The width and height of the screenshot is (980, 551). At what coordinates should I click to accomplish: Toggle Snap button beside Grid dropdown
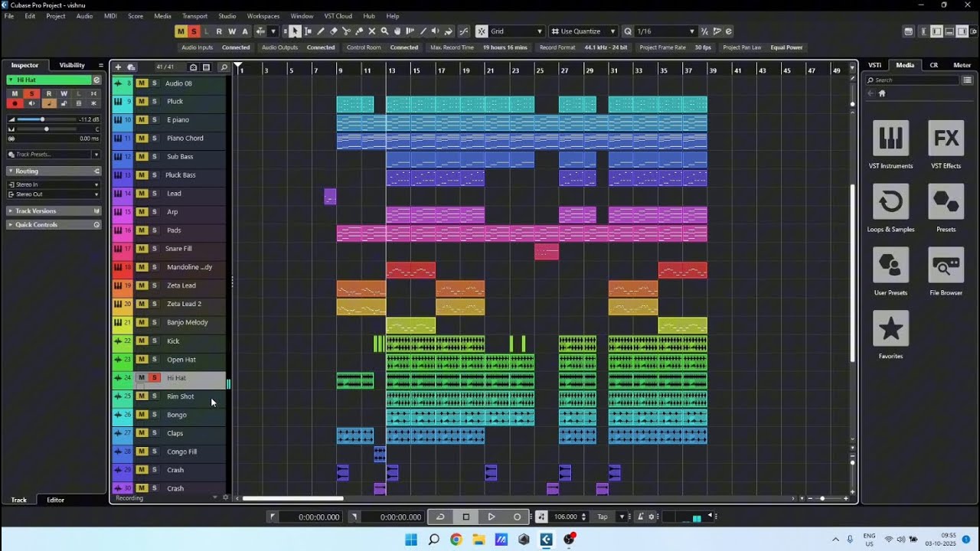tap(481, 31)
